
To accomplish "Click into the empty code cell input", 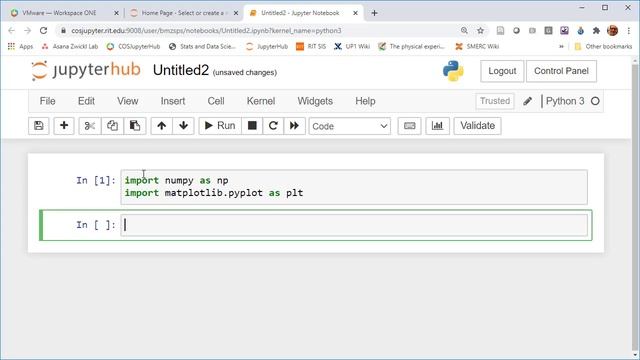I will click(354, 225).
